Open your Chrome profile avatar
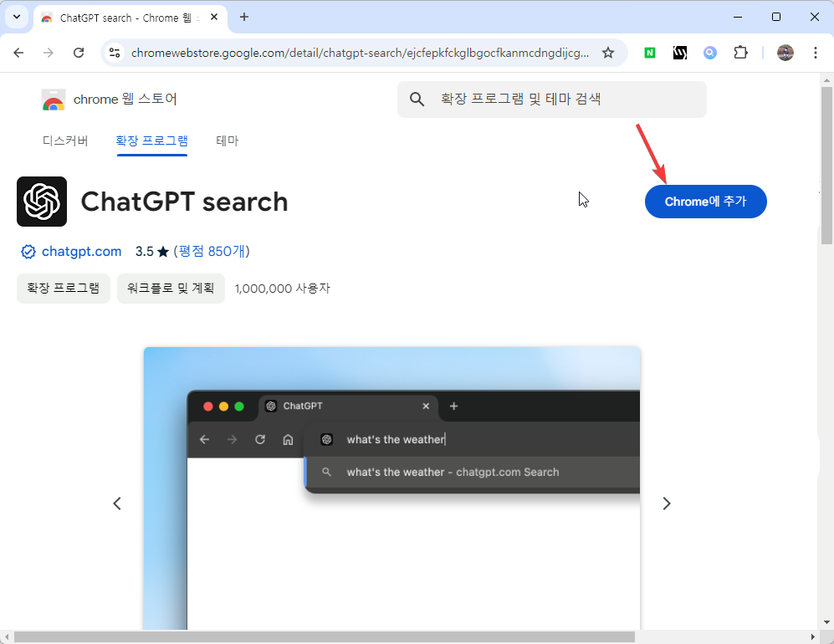The image size is (834, 644). click(x=785, y=52)
